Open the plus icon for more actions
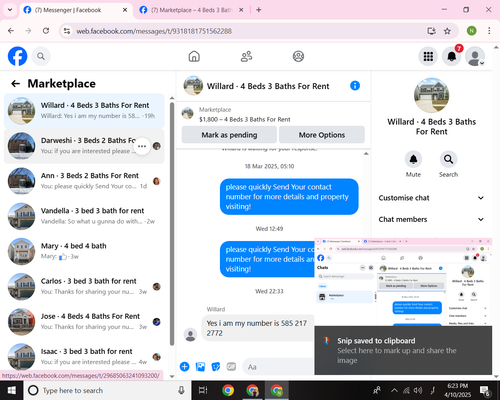Screen dimensions: 500x400 [x=184, y=367]
